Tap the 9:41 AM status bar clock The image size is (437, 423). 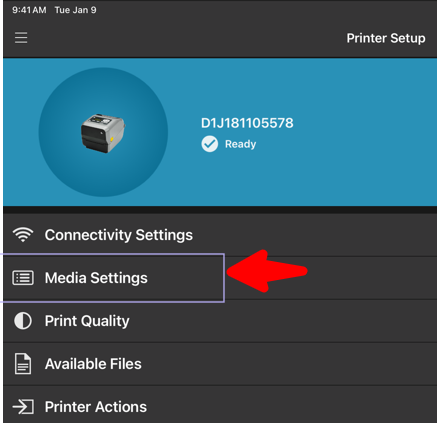coord(29,10)
